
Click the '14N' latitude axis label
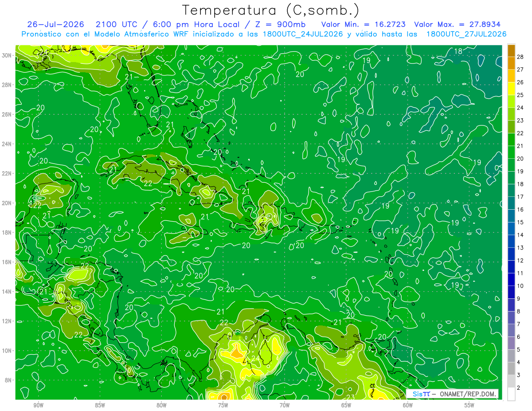pos(7,291)
